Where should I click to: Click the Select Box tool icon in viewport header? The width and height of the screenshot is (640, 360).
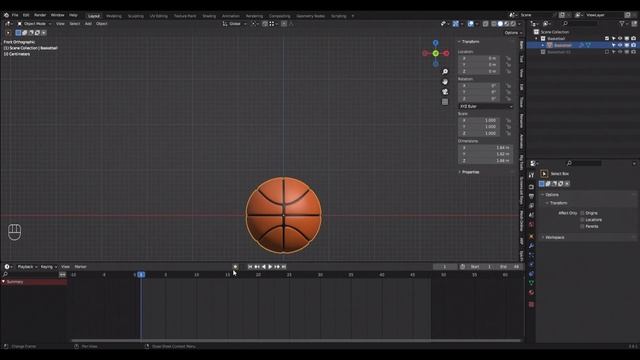(x=8, y=33)
